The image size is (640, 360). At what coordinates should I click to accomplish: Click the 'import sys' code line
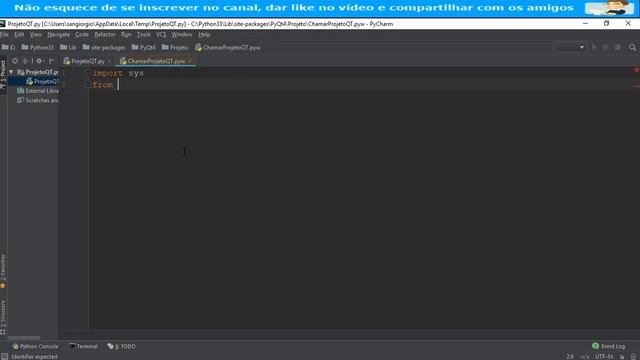tap(118, 73)
